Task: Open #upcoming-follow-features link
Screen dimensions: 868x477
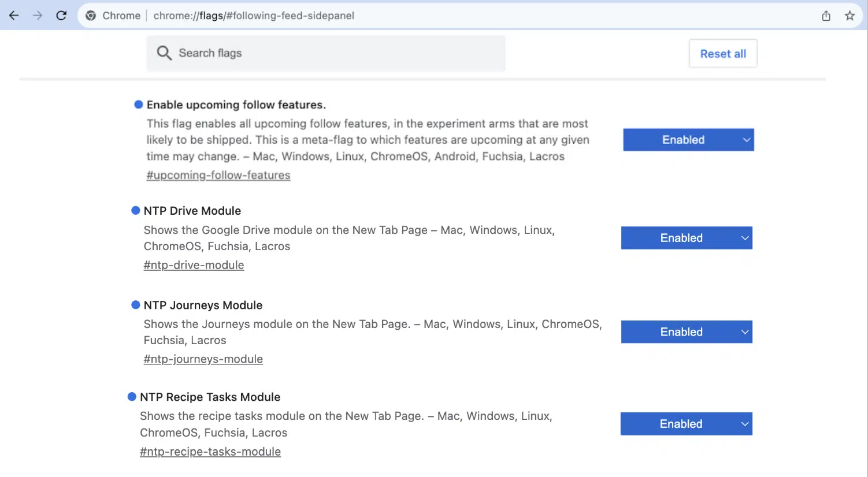Action: click(x=218, y=175)
